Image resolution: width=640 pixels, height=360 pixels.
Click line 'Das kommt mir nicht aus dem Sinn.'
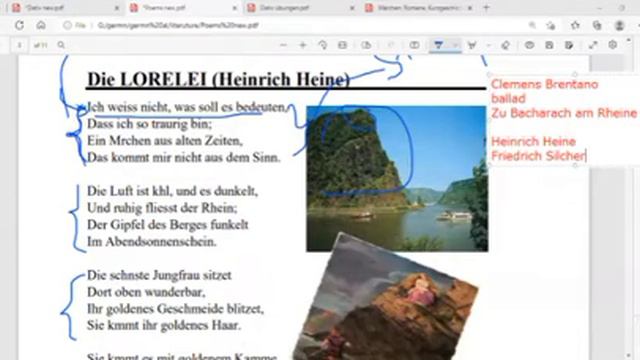tap(184, 157)
